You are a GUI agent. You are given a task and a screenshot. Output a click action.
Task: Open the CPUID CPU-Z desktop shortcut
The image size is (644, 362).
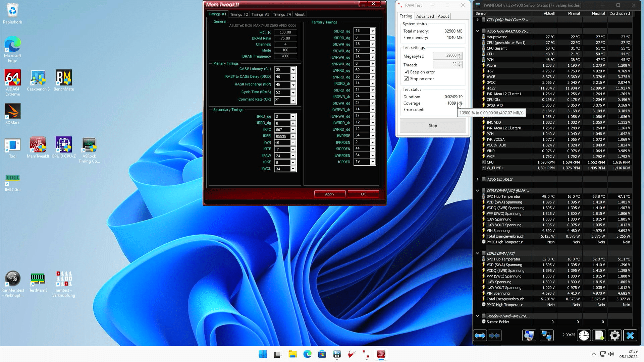[64, 147]
